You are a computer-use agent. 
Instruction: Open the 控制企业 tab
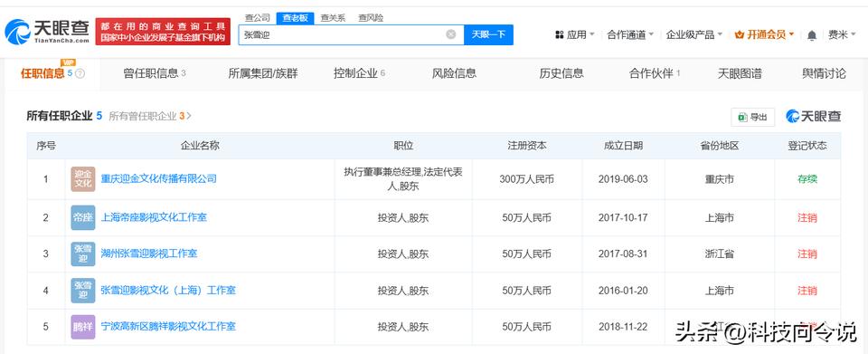[359, 73]
